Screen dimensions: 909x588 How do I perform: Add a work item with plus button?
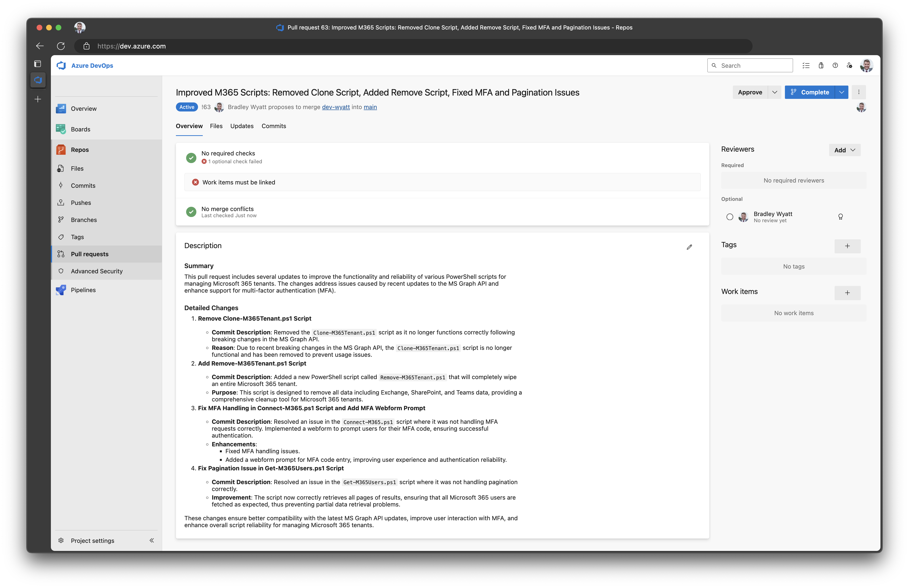[x=847, y=293]
